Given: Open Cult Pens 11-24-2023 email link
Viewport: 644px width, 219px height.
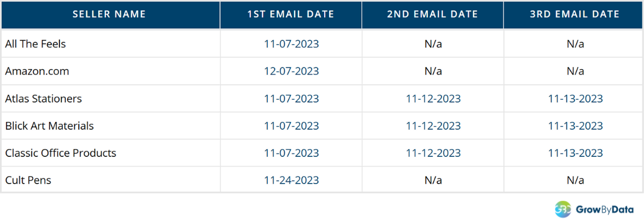Looking at the screenshot, I should pos(291,180).
